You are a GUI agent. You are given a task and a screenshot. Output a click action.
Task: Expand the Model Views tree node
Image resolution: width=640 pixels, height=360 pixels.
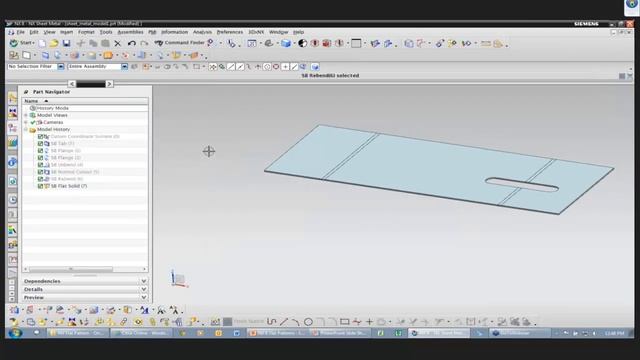click(x=26, y=115)
